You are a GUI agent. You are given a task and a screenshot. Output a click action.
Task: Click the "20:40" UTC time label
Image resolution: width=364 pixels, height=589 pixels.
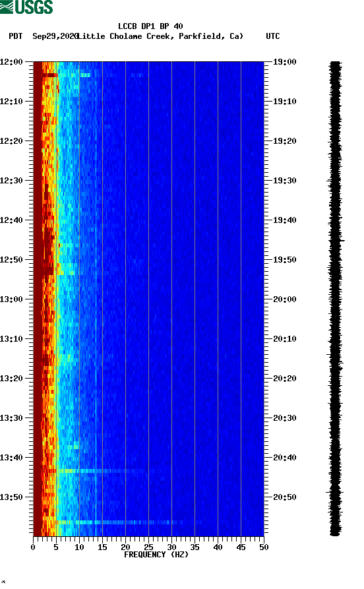[284, 458]
